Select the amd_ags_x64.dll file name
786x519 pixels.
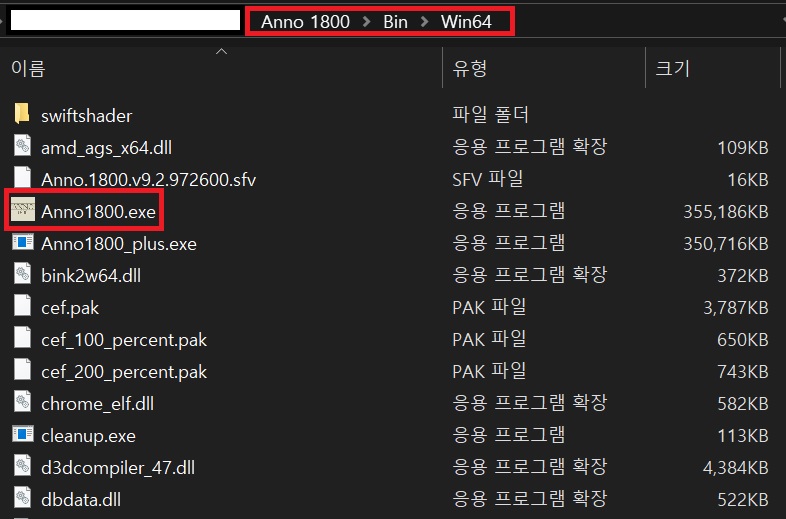pyautogui.click(x=106, y=148)
